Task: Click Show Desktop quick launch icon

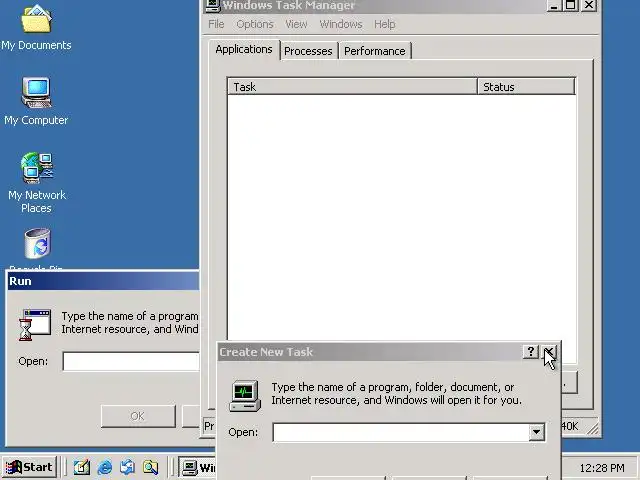Action: 82,467
